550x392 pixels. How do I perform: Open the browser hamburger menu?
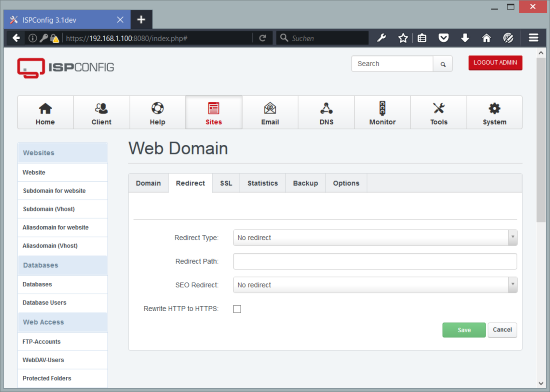click(534, 38)
